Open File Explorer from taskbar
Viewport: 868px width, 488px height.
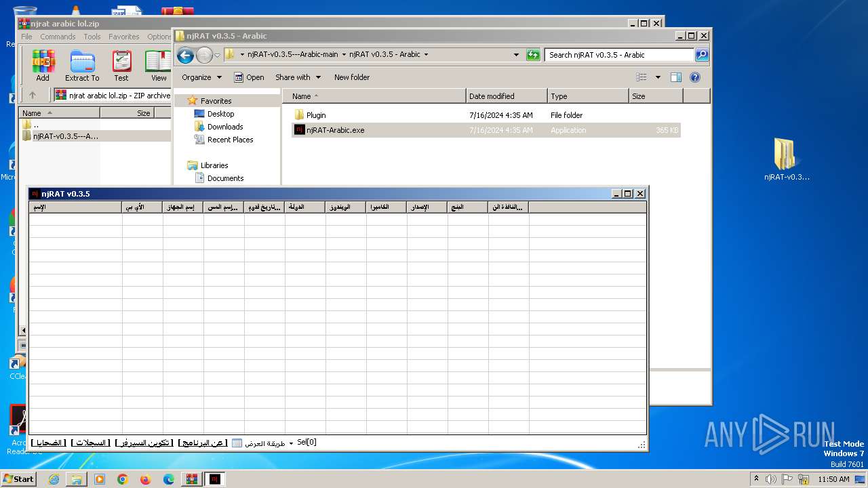click(x=77, y=479)
